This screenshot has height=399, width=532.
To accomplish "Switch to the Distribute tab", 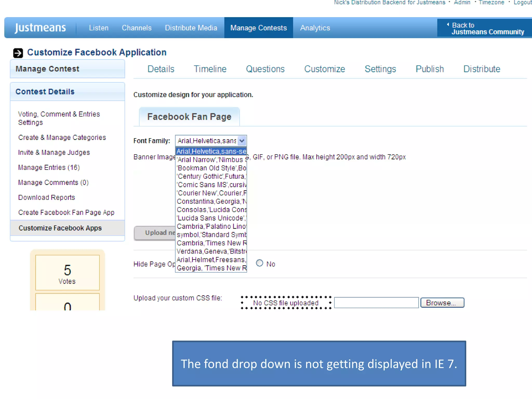I will click(x=482, y=69).
